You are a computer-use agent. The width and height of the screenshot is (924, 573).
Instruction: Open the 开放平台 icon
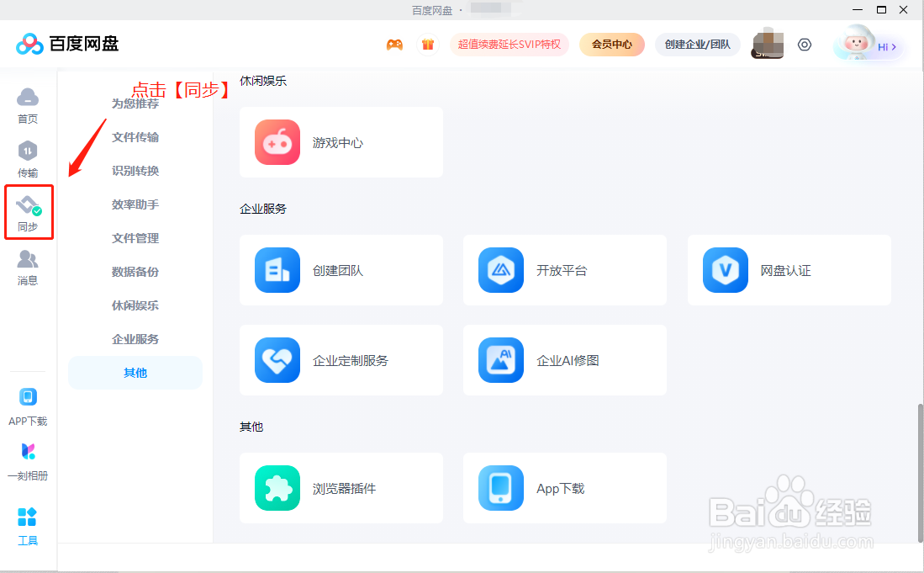coord(501,270)
